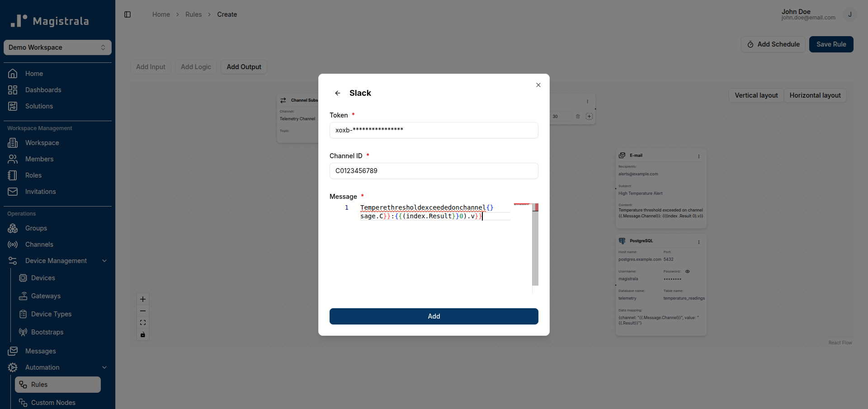This screenshot has height=409, width=868.
Task: Switch to Horizontal layout
Action: point(815,95)
